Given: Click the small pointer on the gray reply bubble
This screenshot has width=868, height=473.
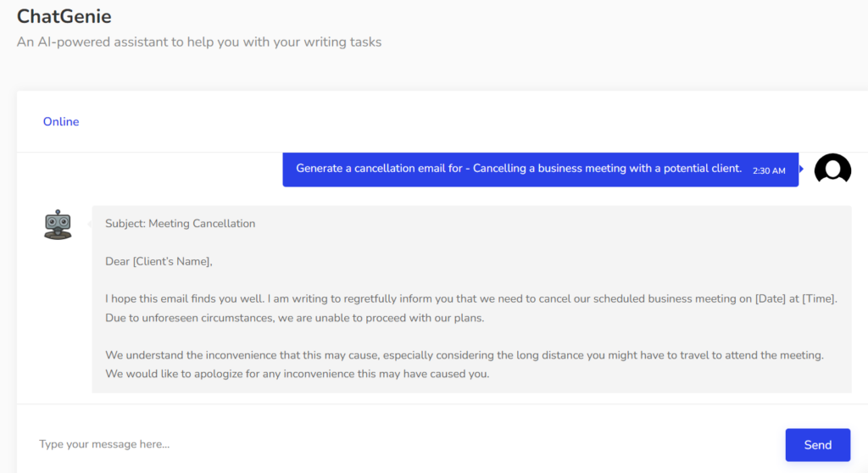Looking at the screenshot, I should click(x=90, y=224).
